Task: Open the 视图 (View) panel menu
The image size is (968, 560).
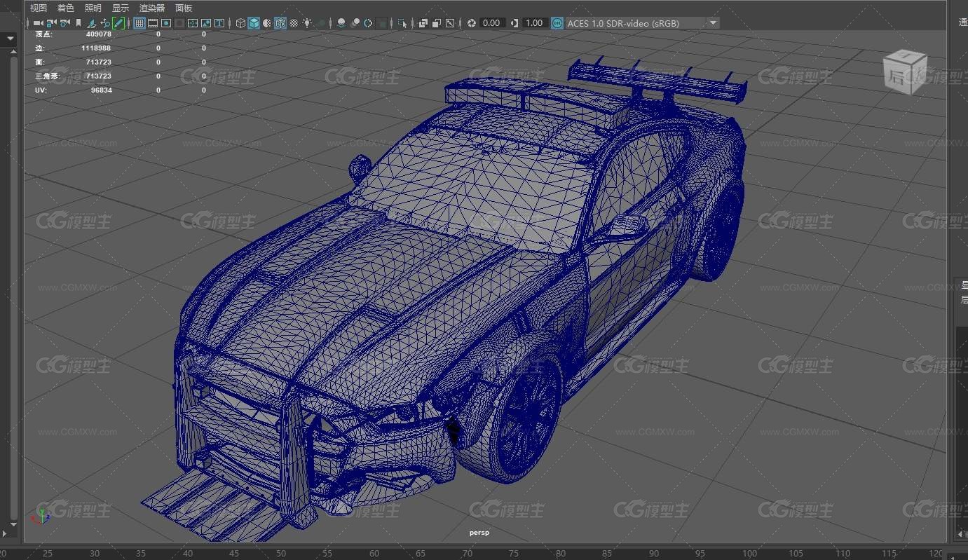Action: (x=39, y=8)
